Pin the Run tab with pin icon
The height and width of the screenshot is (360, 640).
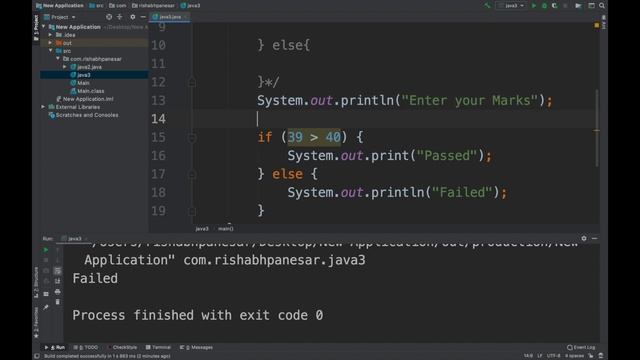[46, 307]
